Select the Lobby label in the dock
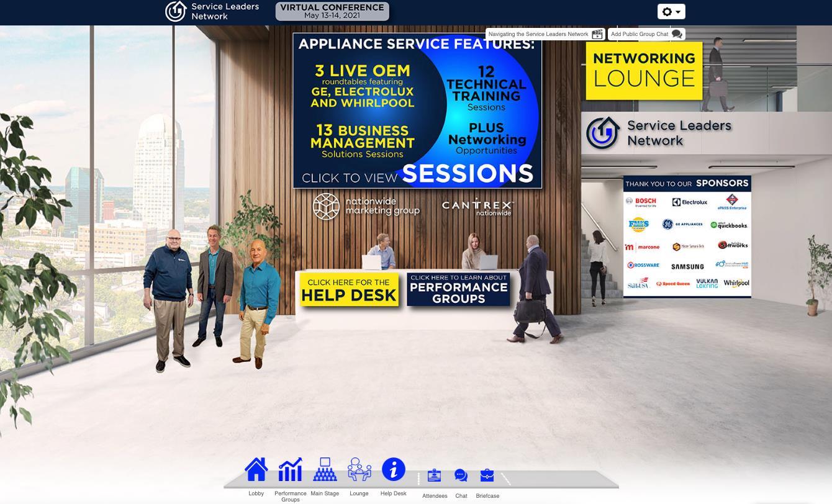Viewport: 832px width, 504px height. 256,493
